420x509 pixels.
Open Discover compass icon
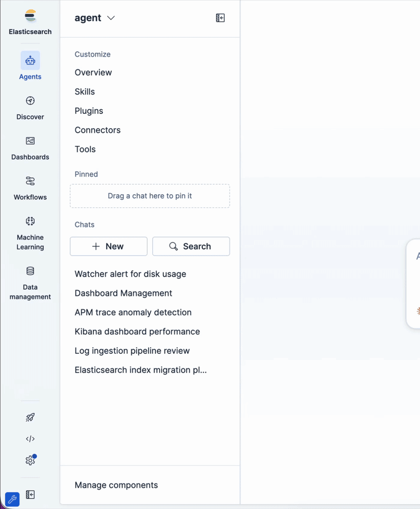(30, 101)
